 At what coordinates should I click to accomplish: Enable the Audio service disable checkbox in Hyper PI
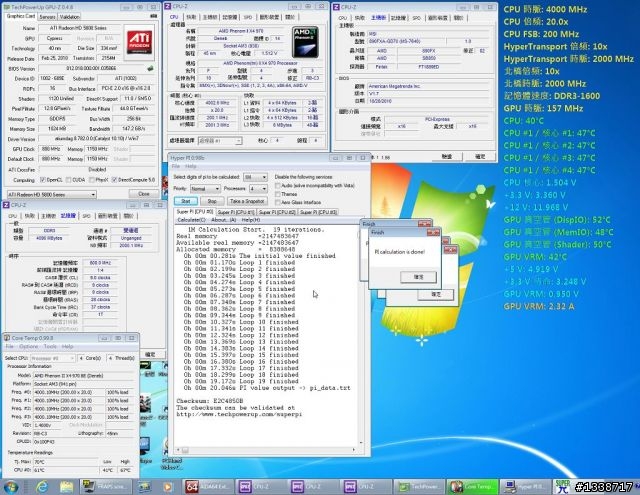click(x=278, y=185)
